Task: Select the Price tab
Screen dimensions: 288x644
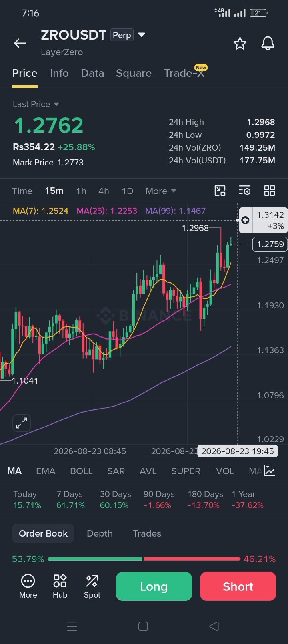Action: coord(25,73)
